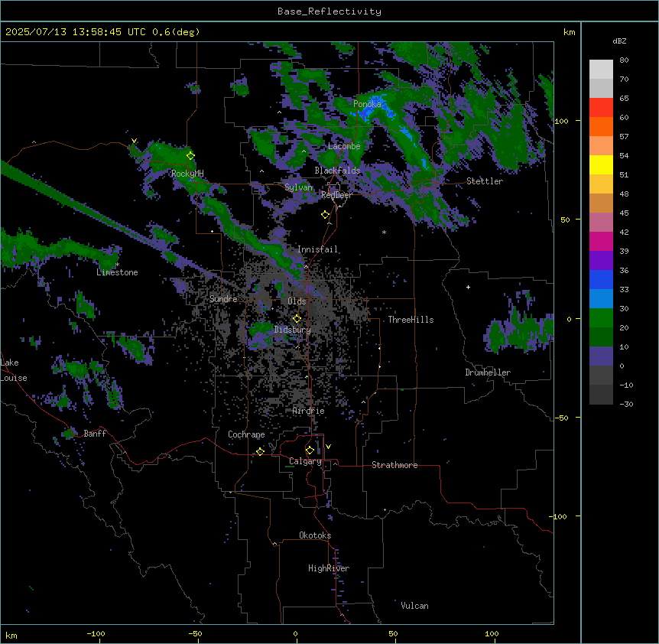This screenshot has height=644, width=659.
Task: Click the Base_Reflectivity title text
Action: click(x=329, y=11)
